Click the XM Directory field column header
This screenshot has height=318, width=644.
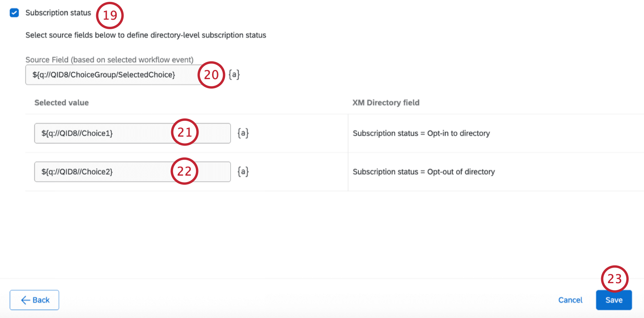coord(386,102)
